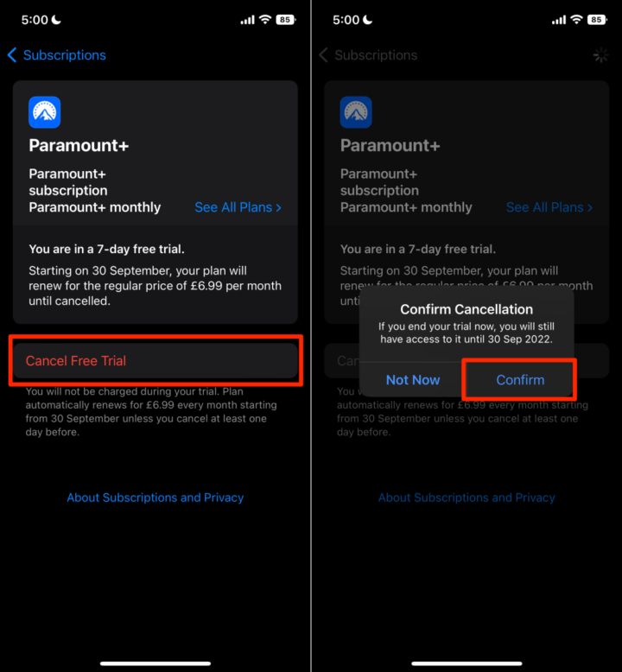Tap the chevron arrow after See All Plans on left screen
622x672 pixels.
click(279, 208)
